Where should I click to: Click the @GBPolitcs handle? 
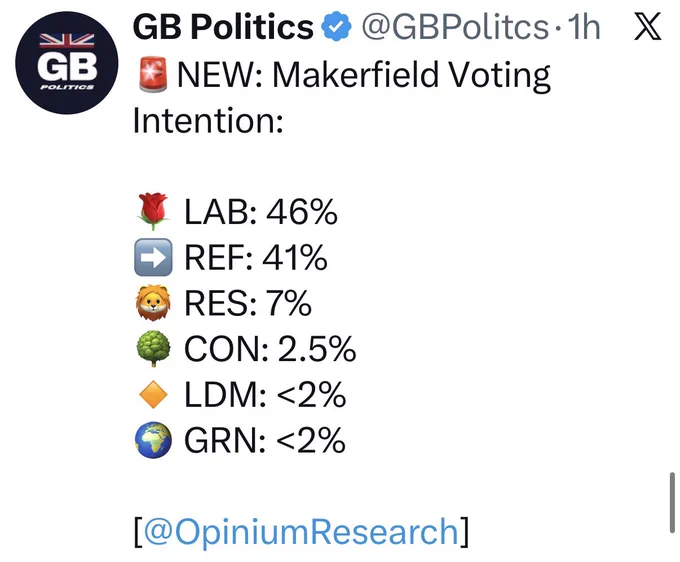455,27
